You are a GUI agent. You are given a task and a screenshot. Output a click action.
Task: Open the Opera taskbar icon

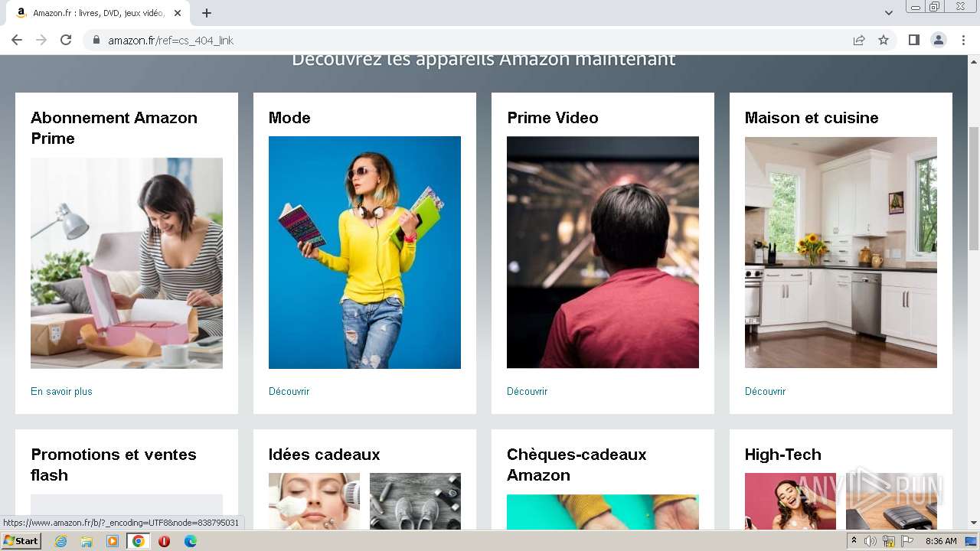164,541
